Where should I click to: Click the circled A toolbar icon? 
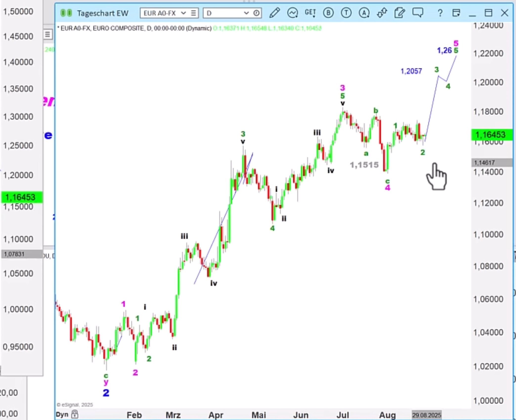coord(364,13)
